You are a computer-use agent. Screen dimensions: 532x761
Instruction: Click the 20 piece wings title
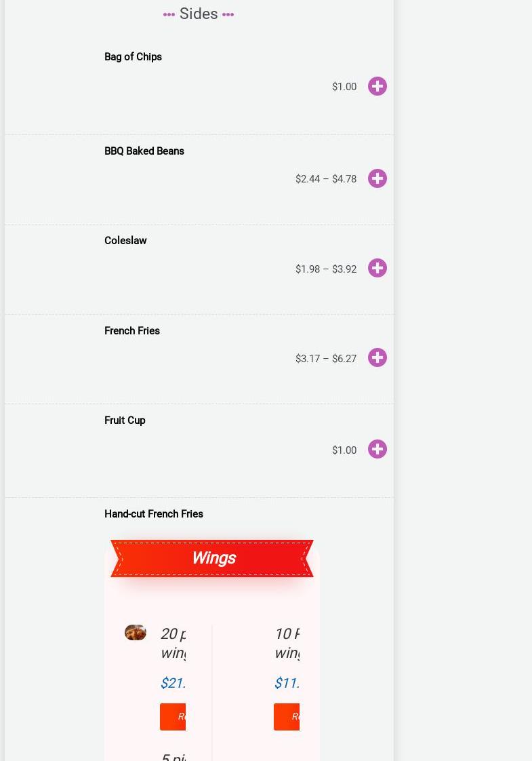click(173, 643)
